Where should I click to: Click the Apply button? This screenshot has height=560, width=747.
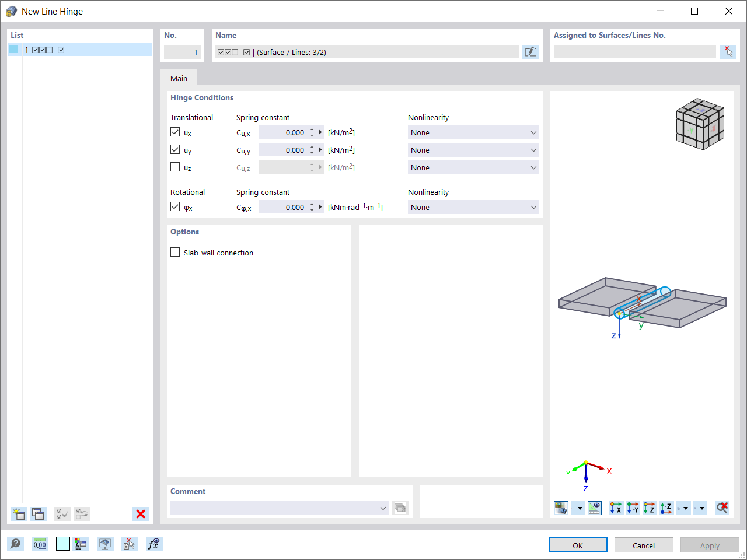710,545
